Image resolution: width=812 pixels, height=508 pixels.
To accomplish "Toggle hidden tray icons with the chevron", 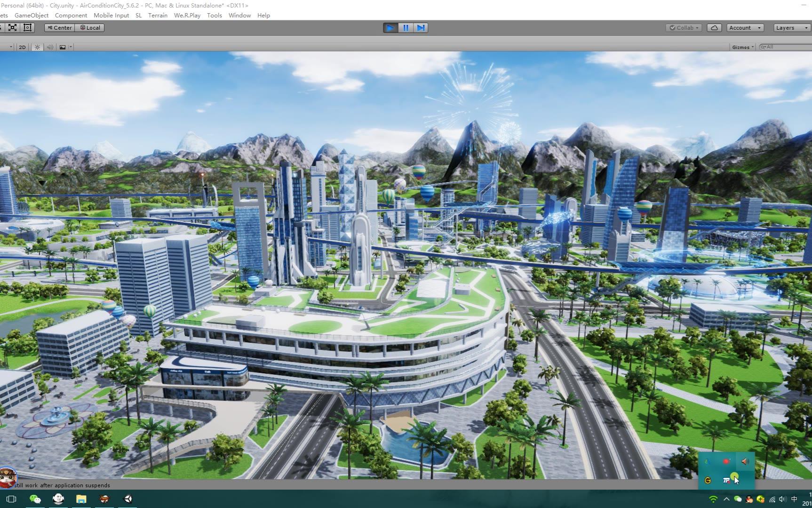I will pos(726,500).
